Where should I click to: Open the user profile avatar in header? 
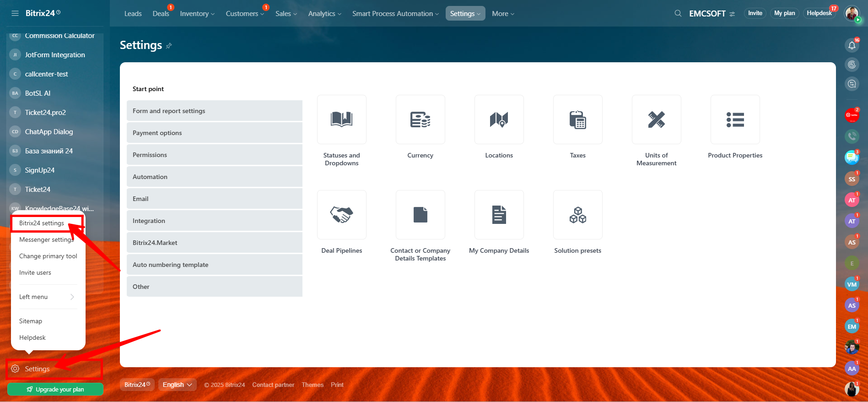[852, 13]
